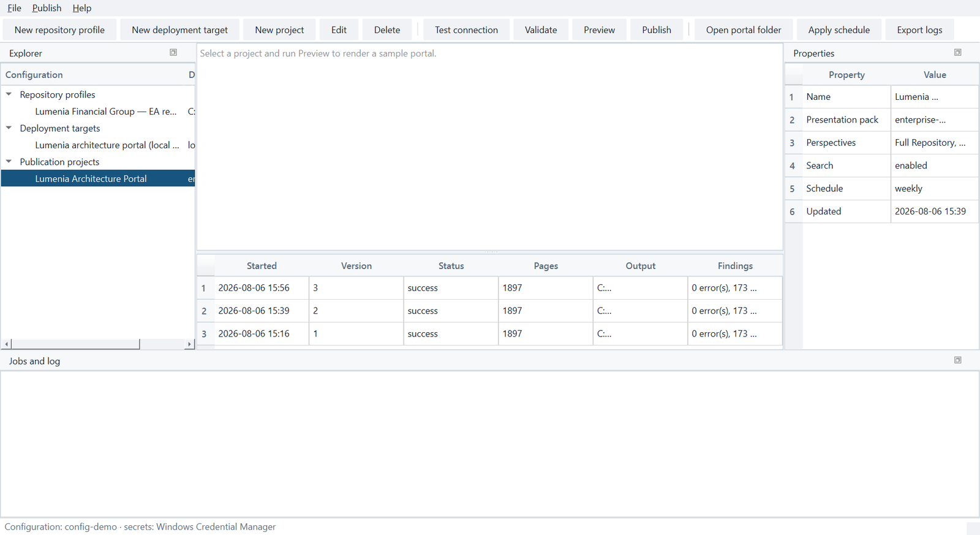Viewport: 980px width, 535px height.
Task: Open the Help menu
Action: 81,8
